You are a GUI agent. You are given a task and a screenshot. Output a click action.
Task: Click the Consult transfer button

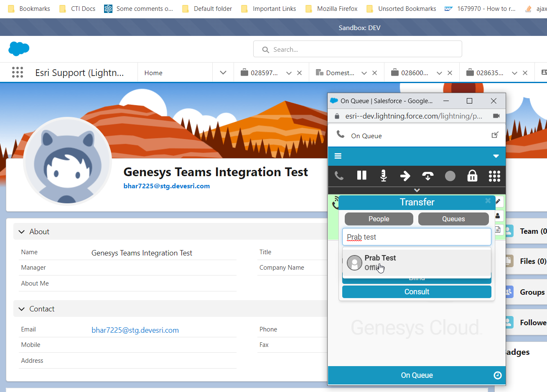417,292
